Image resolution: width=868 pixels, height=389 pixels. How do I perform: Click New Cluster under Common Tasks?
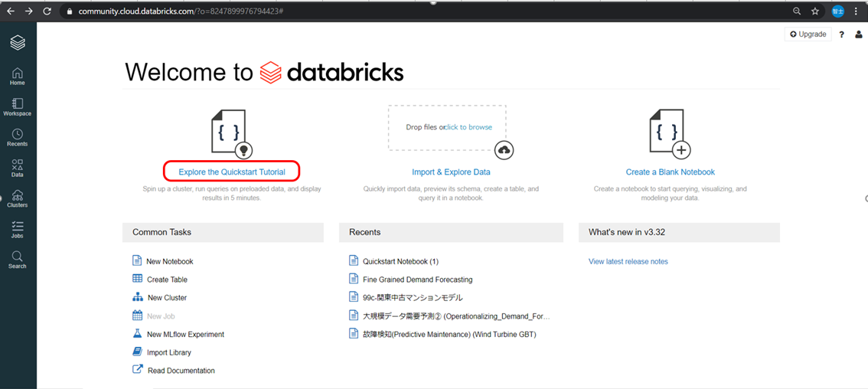[167, 298]
